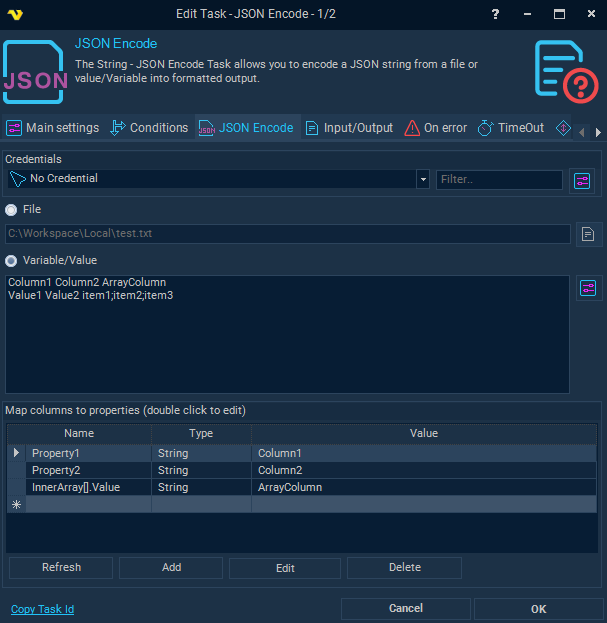This screenshot has height=623, width=607.
Task: Click the Type column header
Action: coord(201,433)
